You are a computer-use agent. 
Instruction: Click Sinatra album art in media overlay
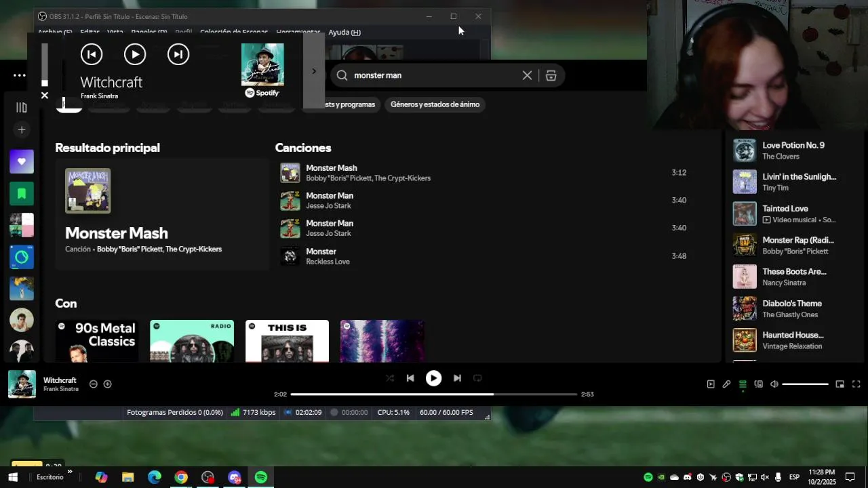(262, 65)
